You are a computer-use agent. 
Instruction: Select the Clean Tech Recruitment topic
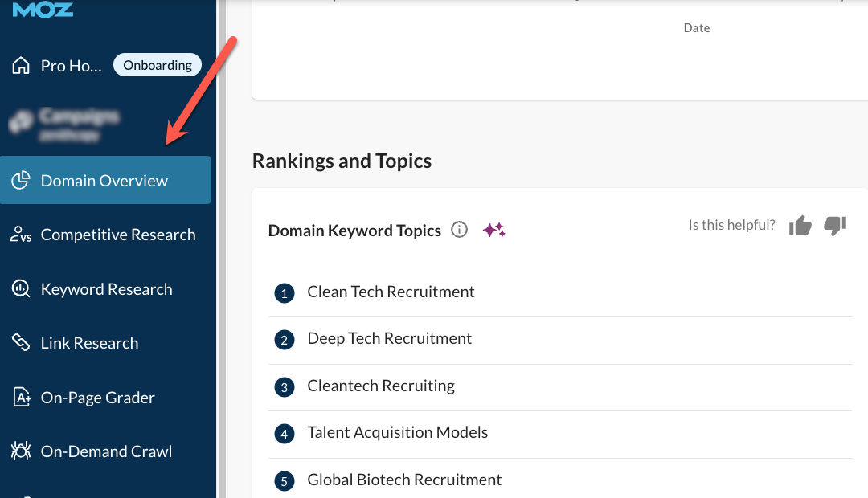click(391, 292)
